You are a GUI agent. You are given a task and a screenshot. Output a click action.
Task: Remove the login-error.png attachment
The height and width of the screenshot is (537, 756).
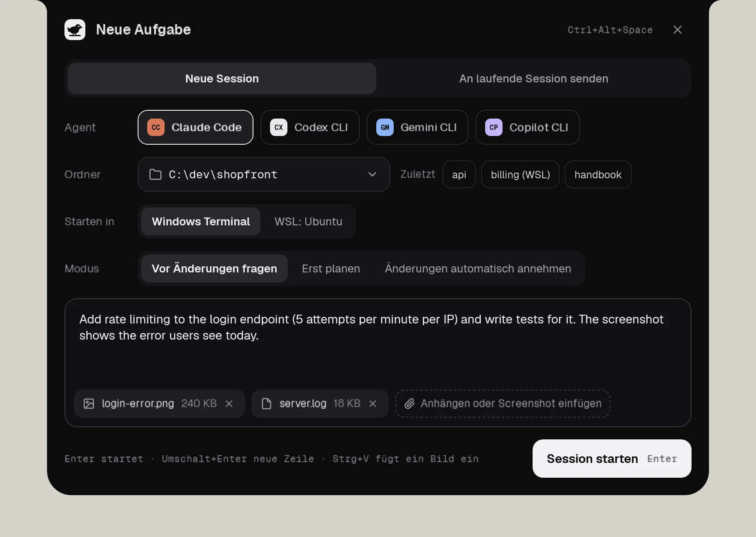(229, 404)
